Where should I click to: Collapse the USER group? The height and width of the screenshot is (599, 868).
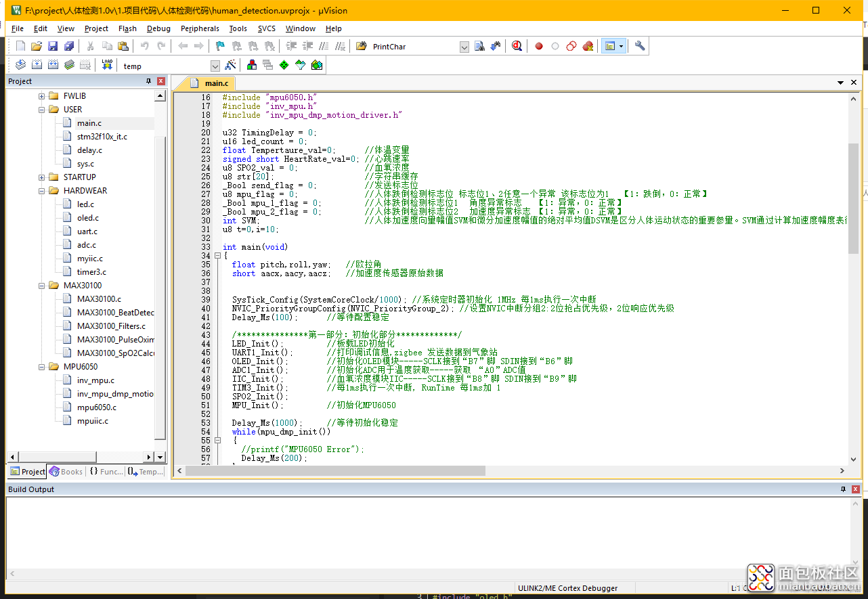tap(42, 110)
